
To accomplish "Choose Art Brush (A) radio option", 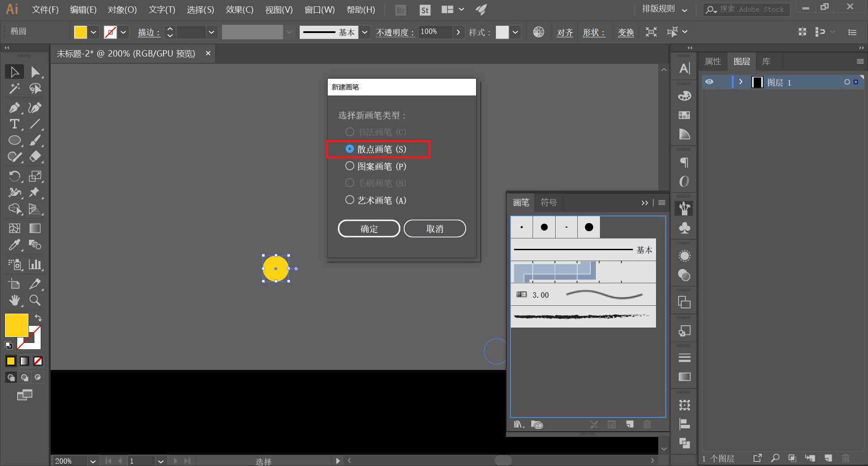I will [349, 200].
